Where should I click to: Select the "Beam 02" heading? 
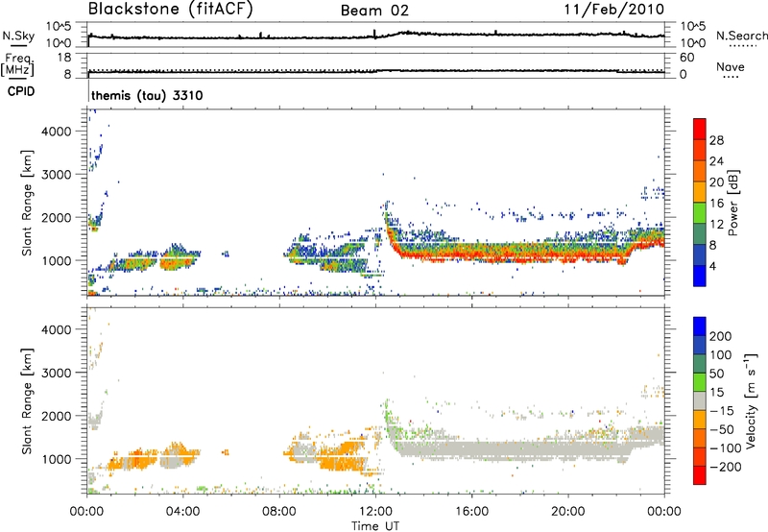click(374, 11)
